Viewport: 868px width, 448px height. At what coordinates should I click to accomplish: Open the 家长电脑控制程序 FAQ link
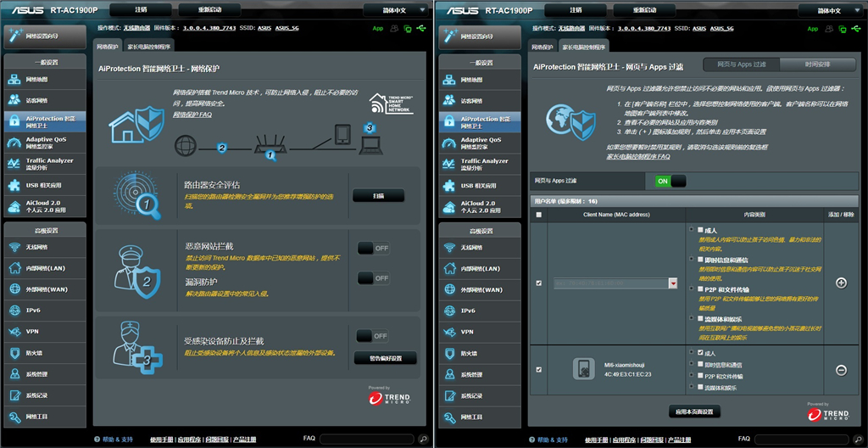(638, 157)
